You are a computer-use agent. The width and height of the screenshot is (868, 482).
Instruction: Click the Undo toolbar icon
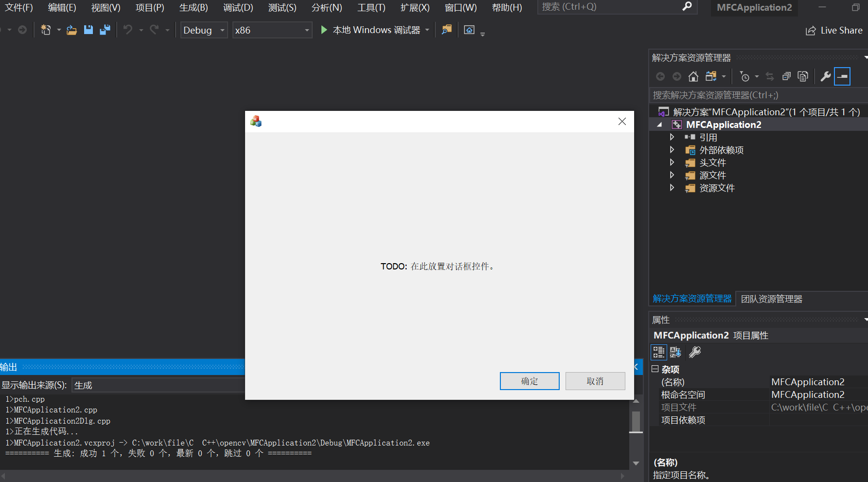[x=127, y=30]
